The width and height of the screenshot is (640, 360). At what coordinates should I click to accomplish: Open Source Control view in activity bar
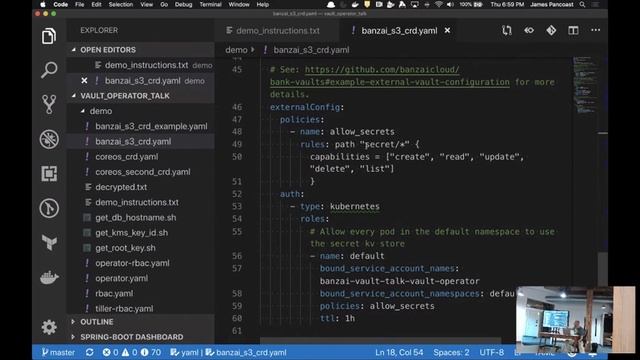click(49, 104)
